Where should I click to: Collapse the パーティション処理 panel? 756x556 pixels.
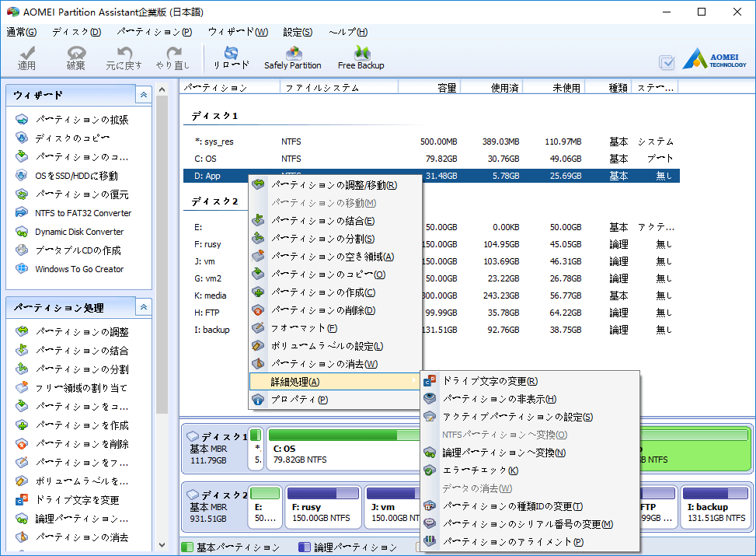click(144, 307)
